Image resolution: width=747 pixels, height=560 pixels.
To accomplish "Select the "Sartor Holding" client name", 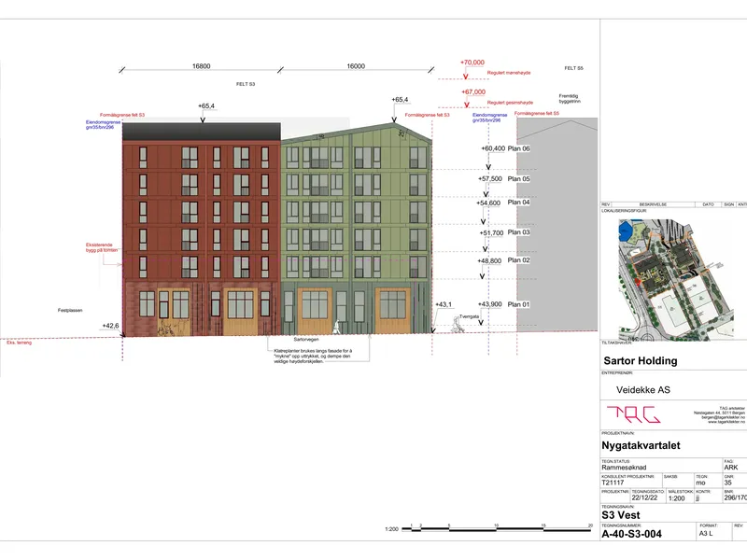I will 641,361.
